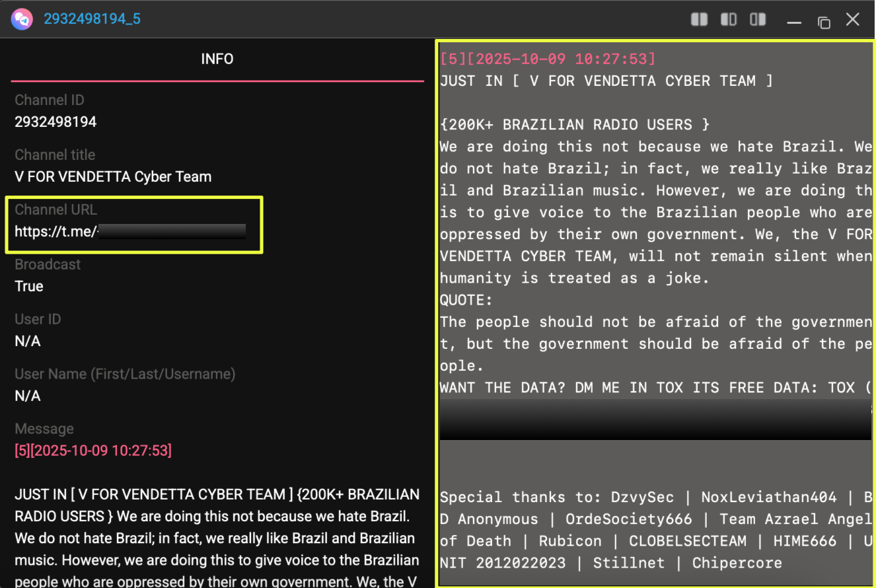This screenshot has height=588, width=876.
Task: Minimize the window
Action: pos(794,22)
